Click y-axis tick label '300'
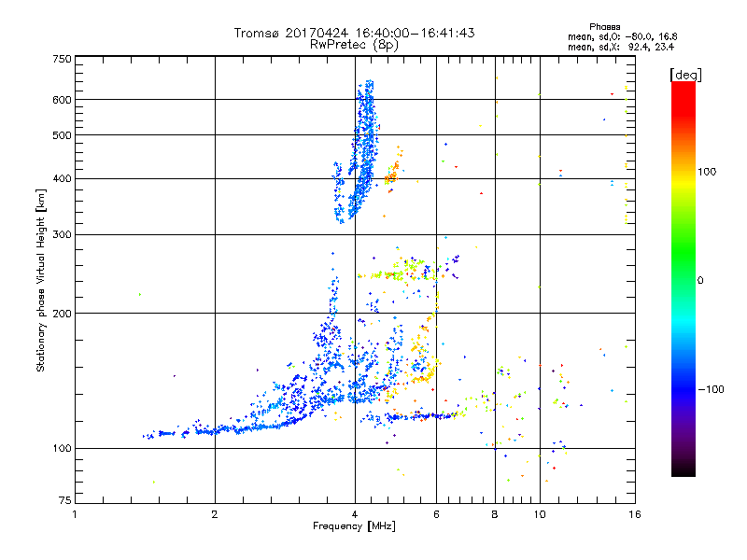 coord(63,235)
